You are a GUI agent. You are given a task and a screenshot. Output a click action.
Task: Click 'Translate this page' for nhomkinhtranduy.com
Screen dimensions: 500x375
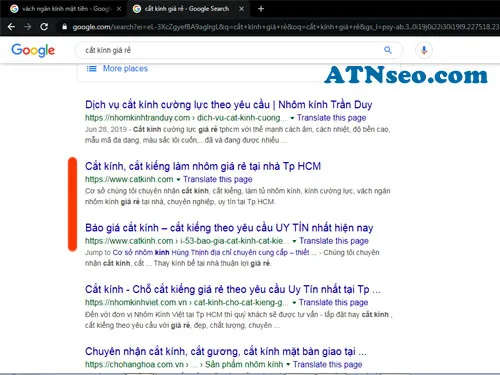click(x=331, y=118)
